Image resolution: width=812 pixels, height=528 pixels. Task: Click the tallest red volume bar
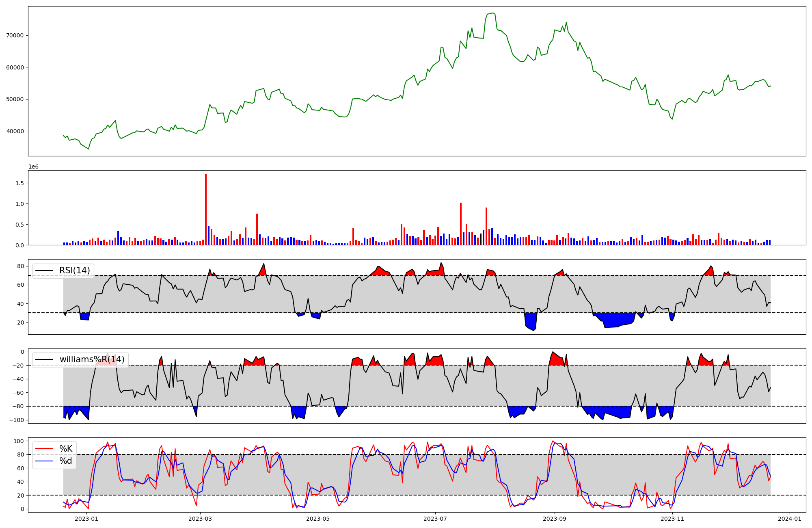point(206,209)
